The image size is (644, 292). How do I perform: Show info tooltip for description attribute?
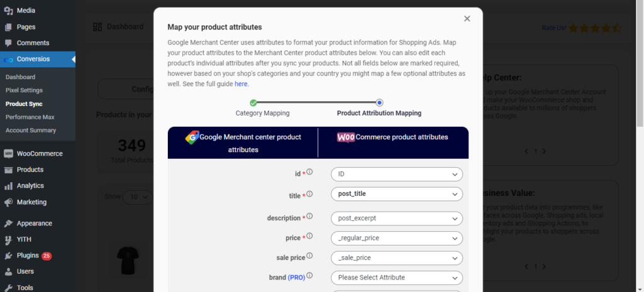pos(309,216)
